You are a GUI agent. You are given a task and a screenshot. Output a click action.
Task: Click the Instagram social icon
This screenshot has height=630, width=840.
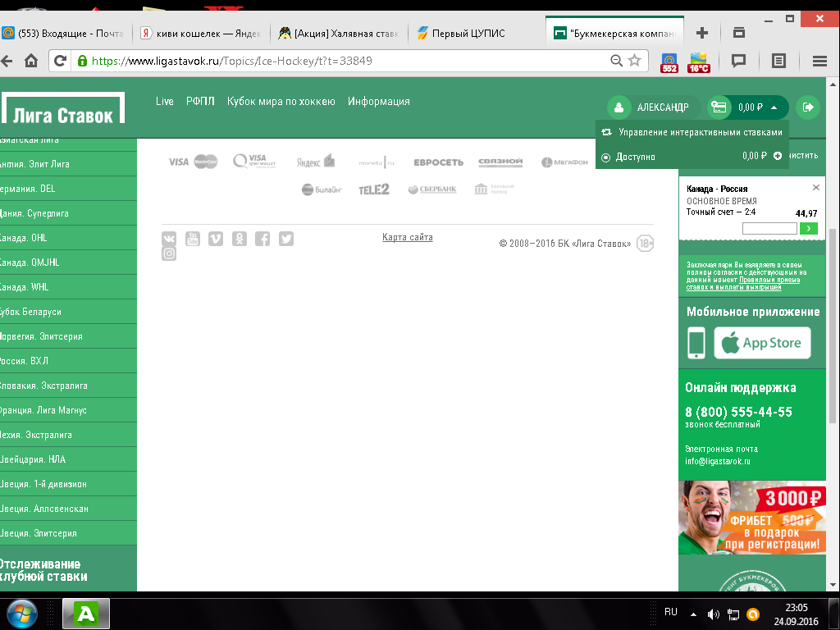click(x=169, y=253)
